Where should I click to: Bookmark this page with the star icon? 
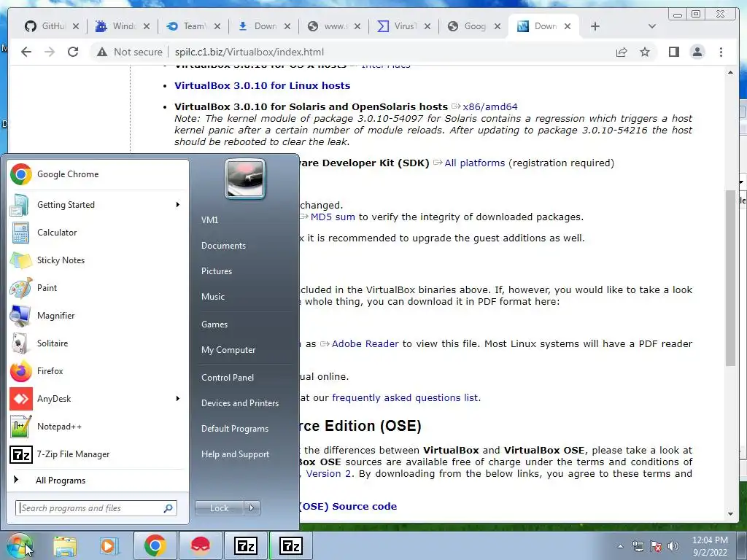tap(645, 52)
